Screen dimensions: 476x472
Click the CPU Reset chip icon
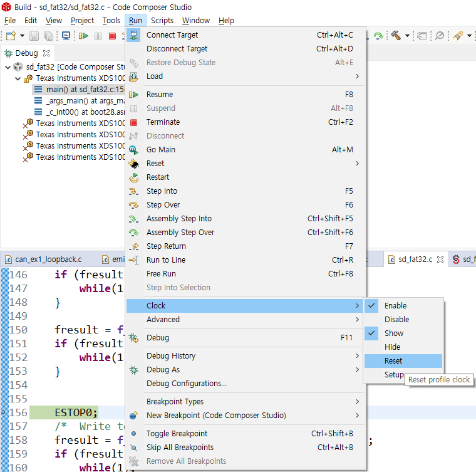133,164
